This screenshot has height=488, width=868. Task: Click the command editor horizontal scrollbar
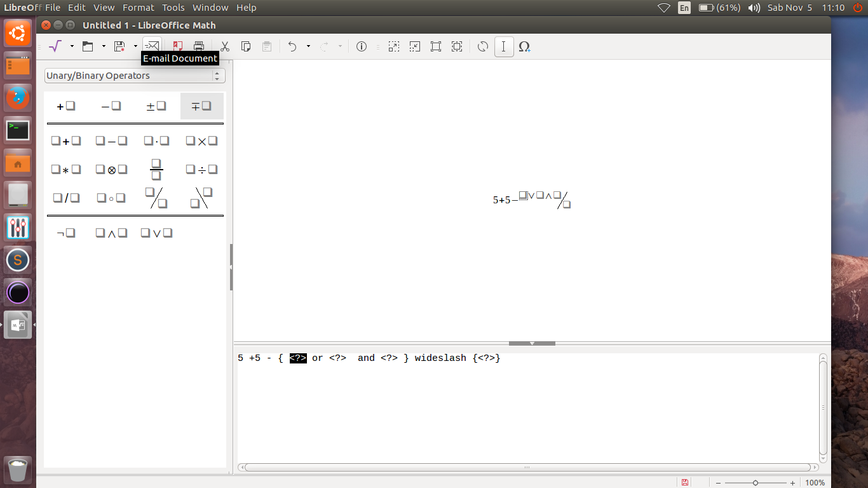[527, 468]
